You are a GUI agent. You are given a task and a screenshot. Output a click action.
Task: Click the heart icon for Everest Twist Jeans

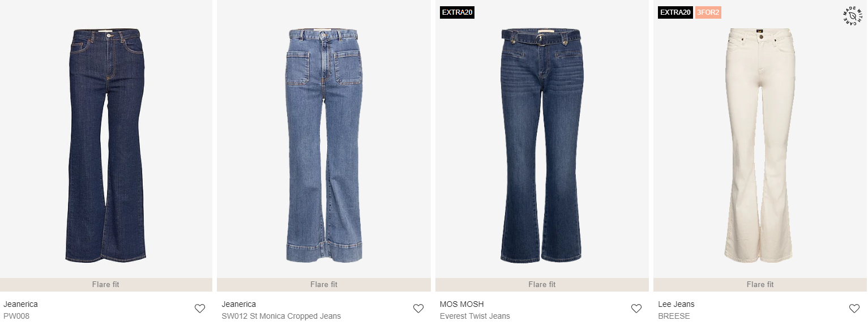[636, 309]
